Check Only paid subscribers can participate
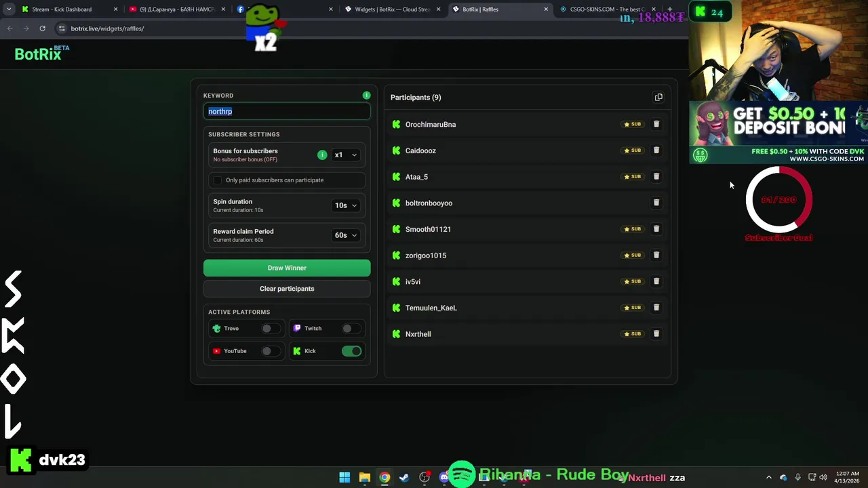This screenshot has height=488, width=868. [217, 180]
